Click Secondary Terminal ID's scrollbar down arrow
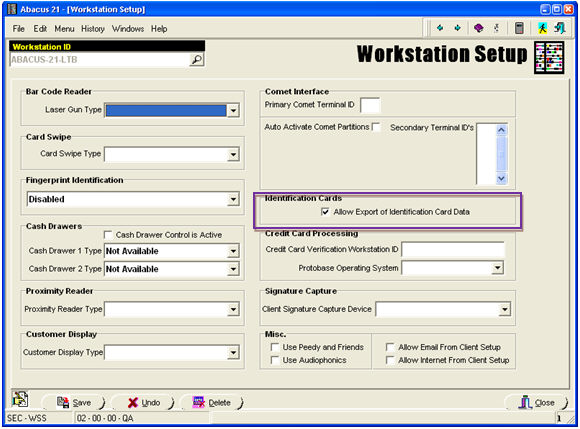 [x=501, y=179]
